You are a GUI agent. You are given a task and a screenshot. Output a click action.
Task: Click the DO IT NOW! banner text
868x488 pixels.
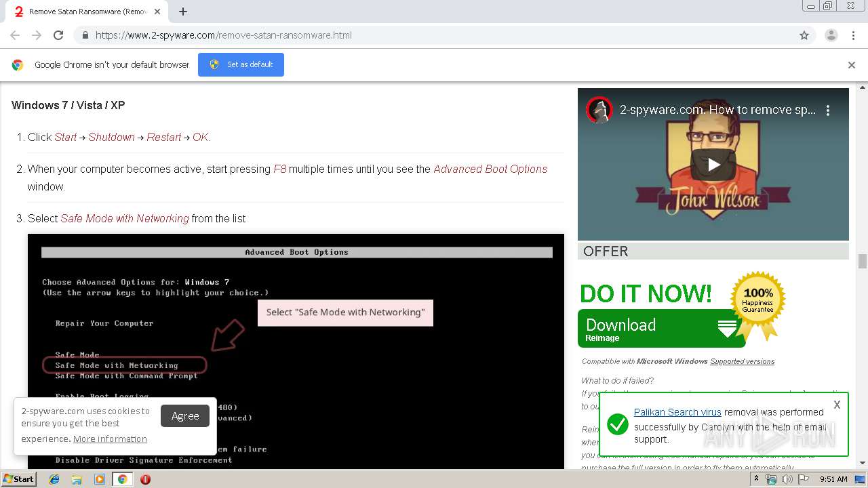tap(646, 293)
